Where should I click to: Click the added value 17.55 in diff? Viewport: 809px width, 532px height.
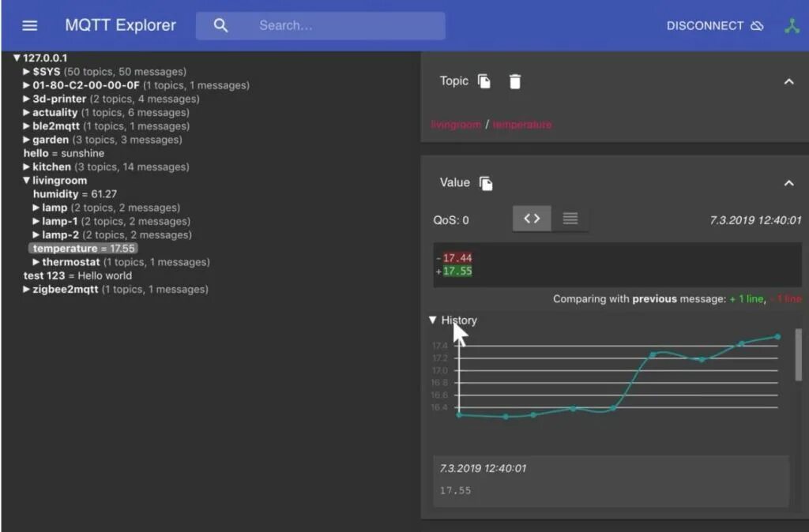point(457,272)
